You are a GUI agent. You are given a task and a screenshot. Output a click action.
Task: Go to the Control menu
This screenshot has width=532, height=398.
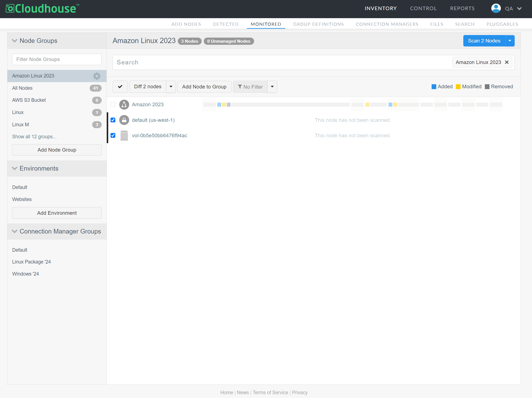[423, 8]
